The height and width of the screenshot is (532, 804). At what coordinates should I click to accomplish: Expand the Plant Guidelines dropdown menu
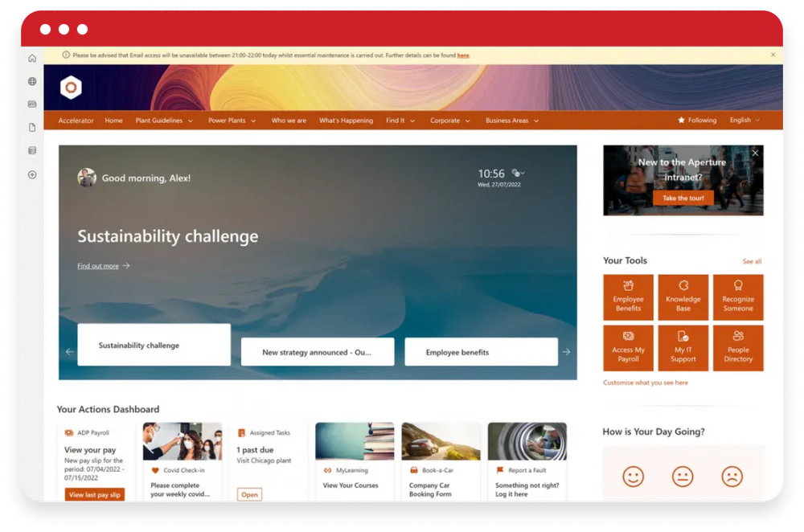(x=164, y=121)
